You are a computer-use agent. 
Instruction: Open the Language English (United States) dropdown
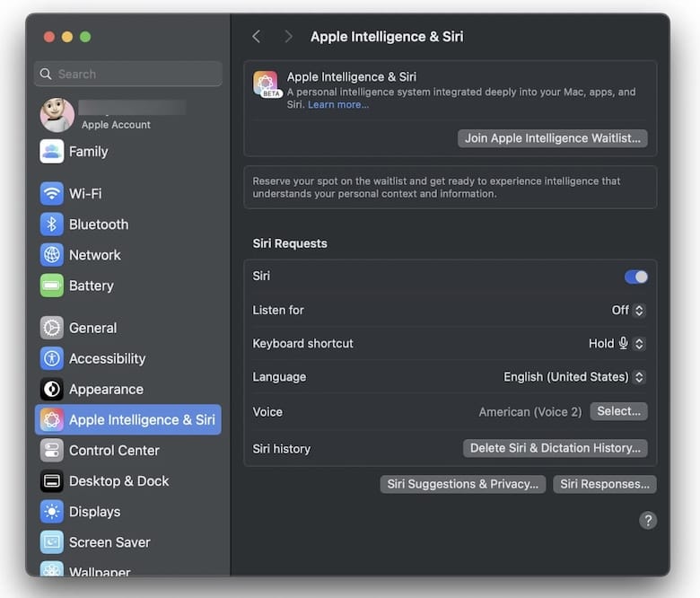[x=574, y=377]
